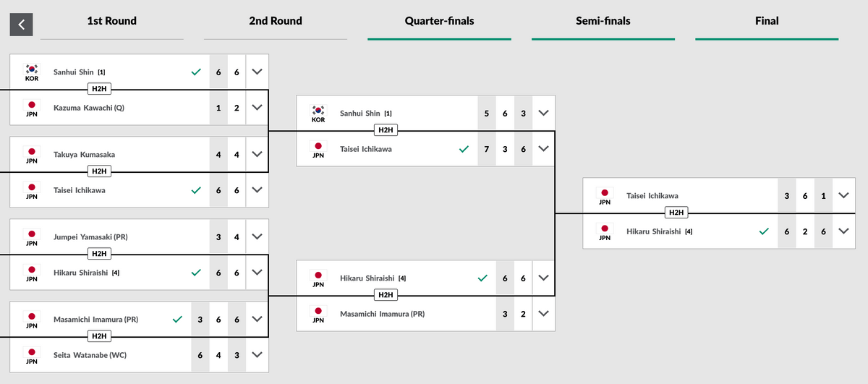Click the Japan flag beside Takuya Kumasaka
This screenshot has width=868, height=384.
click(32, 152)
